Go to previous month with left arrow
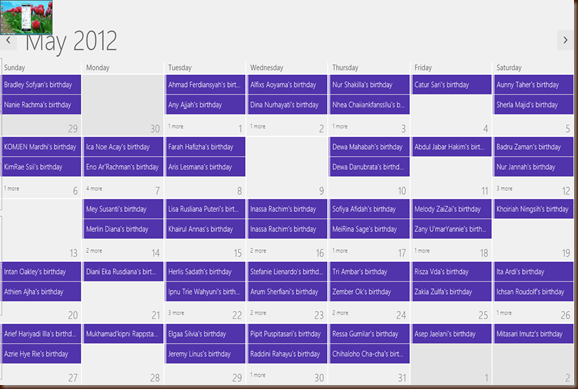This screenshot has height=389, width=578. pos(8,40)
